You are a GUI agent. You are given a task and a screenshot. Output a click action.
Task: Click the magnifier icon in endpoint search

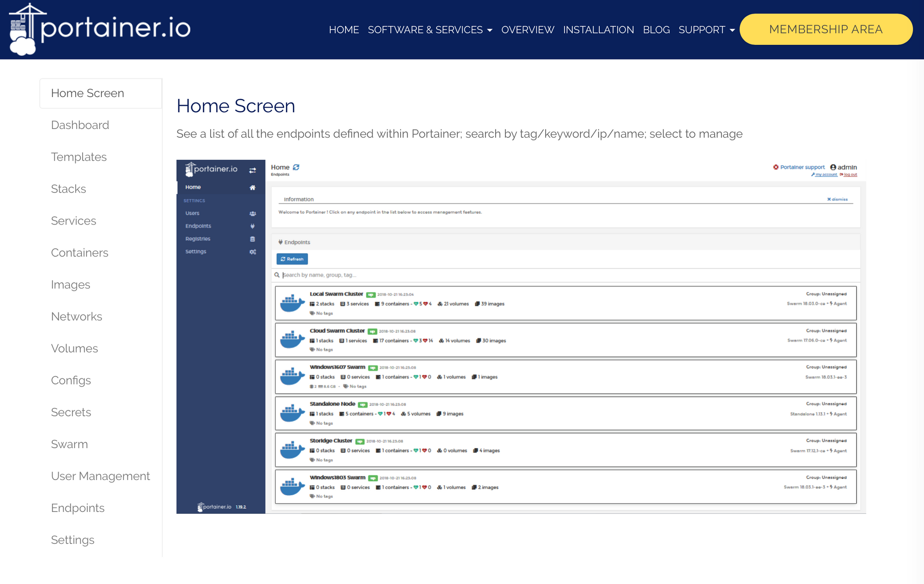(277, 275)
